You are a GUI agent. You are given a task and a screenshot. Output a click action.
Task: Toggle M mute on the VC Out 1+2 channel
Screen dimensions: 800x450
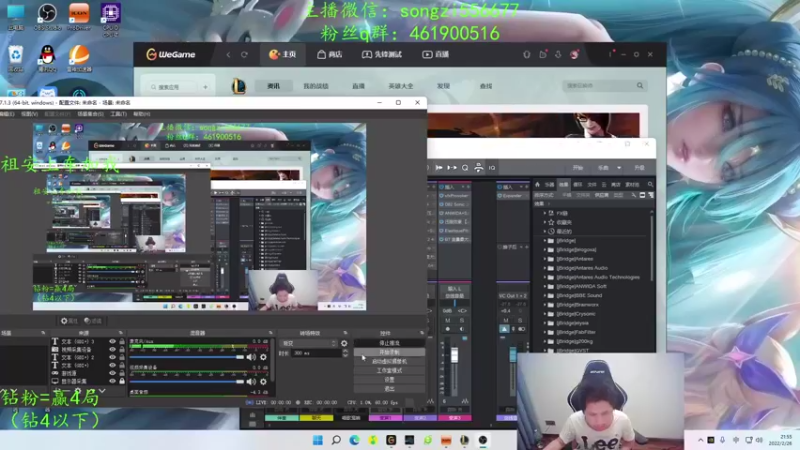coord(506,320)
